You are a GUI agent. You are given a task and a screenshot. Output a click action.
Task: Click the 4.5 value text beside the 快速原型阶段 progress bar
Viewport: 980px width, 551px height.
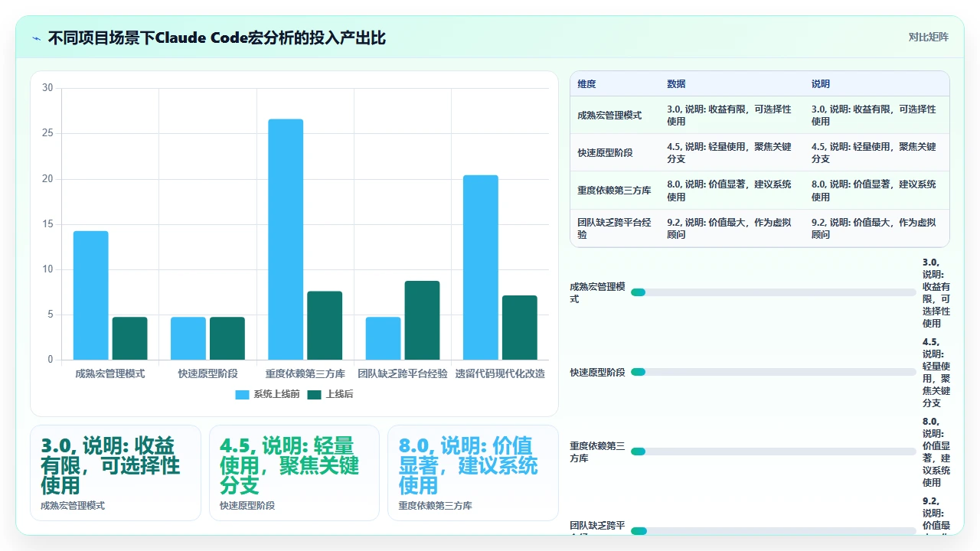tap(936, 372)
